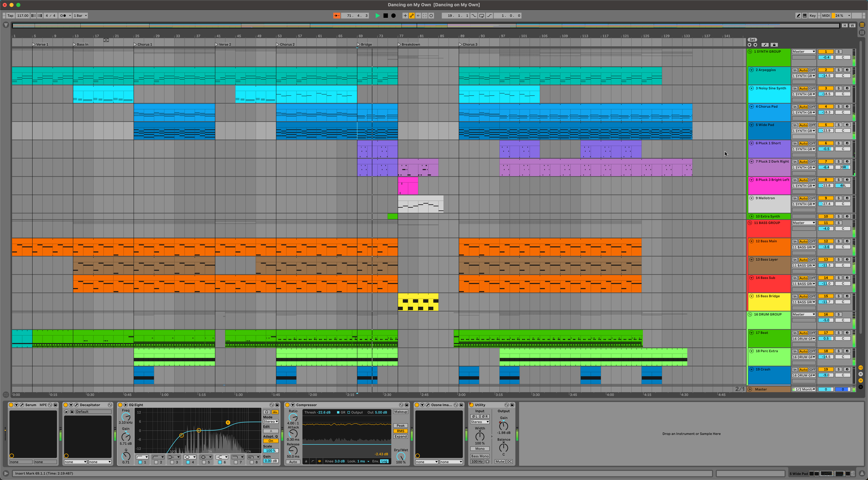Open the EQ Eight band 1 filter type dropdown
Screen dimensions: 868x480
[x=142, y=457]
